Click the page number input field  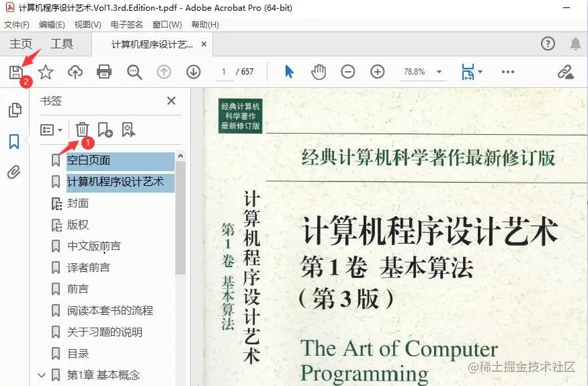(224, 72)
